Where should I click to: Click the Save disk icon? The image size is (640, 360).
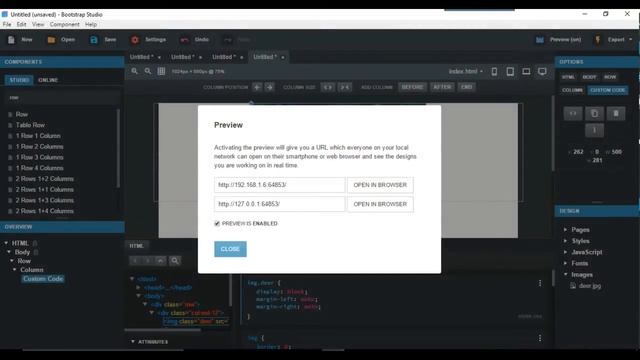(x=94, y=40)
